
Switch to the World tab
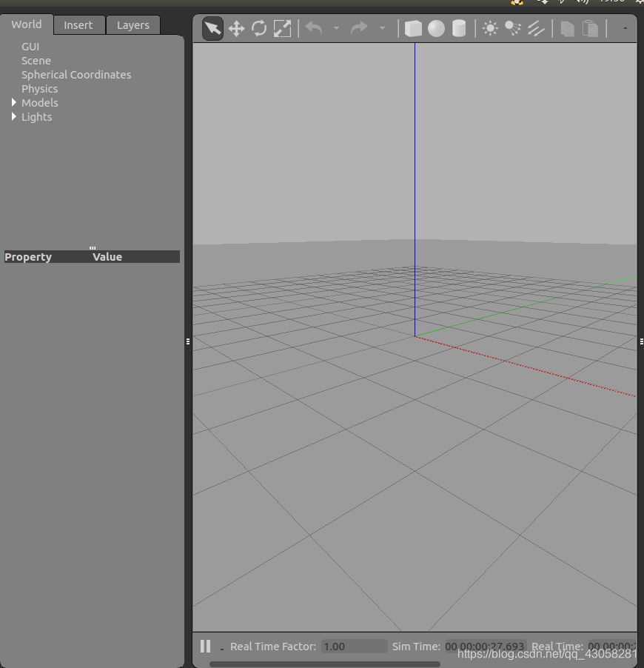(x=27, y=24)
